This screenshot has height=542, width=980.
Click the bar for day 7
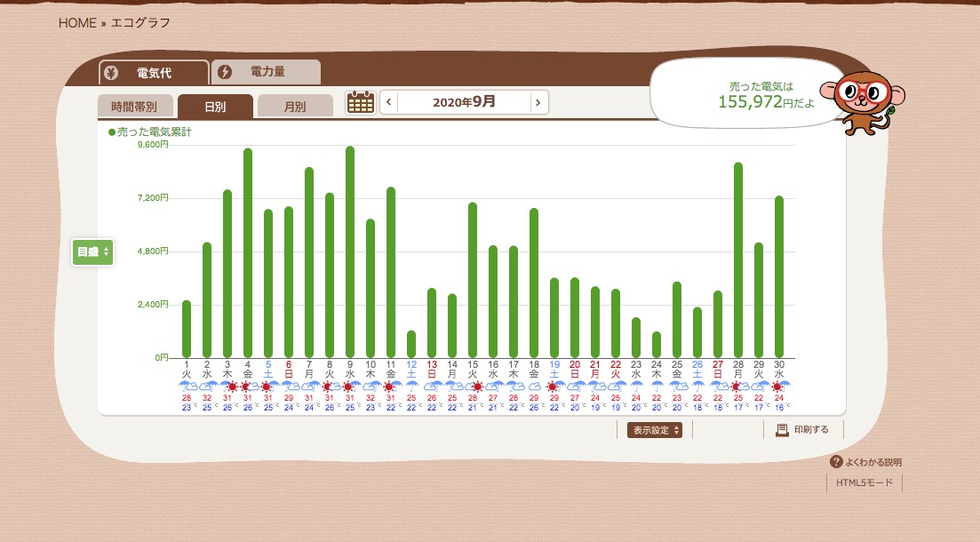coord(309,263)
